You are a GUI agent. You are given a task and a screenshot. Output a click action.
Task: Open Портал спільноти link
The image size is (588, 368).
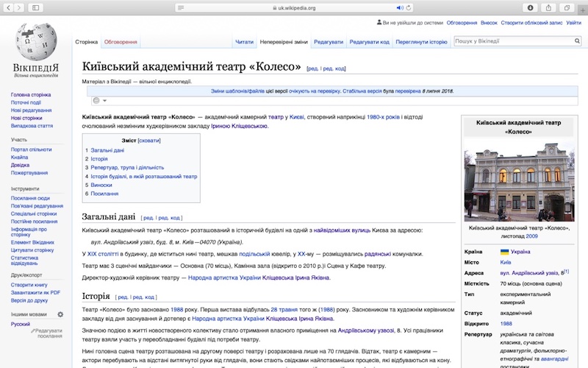pos(31,149)
